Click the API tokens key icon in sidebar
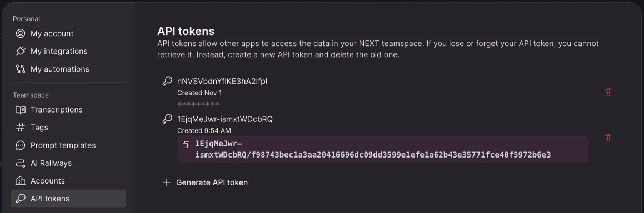 coord(21,199)
